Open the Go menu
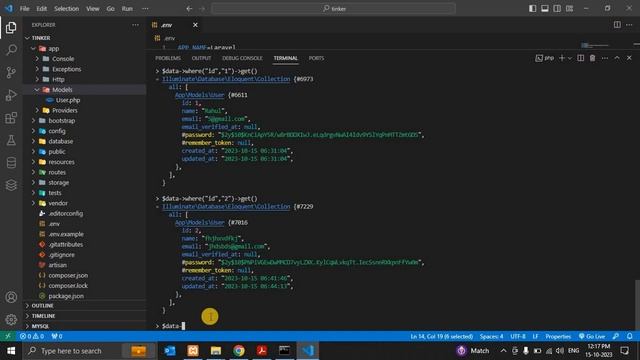Image resolution: width=640 pixels, height=360 pixels. pyautogui.click(x=111, y=9)
